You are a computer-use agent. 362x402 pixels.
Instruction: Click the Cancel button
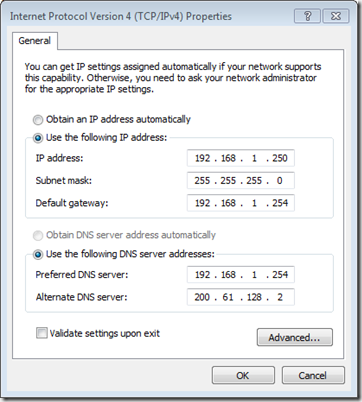click(x=313, y=375)
